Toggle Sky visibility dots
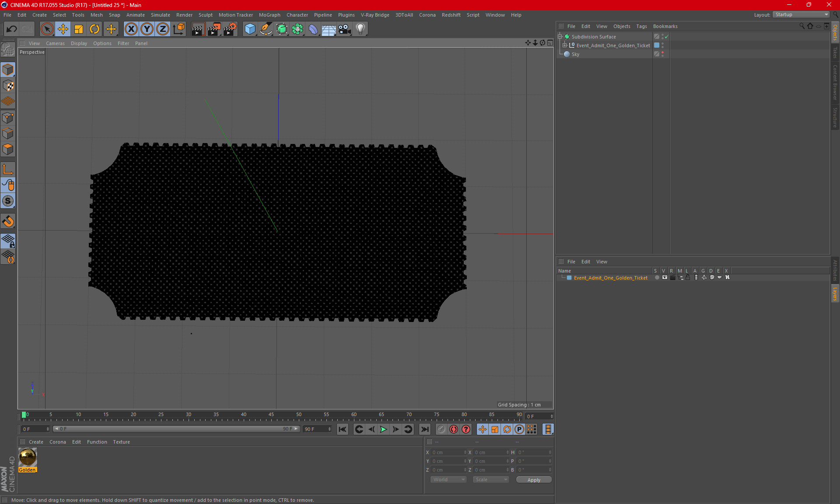The width and height of the screenshot is (840, 504). [x=662, y=54]
